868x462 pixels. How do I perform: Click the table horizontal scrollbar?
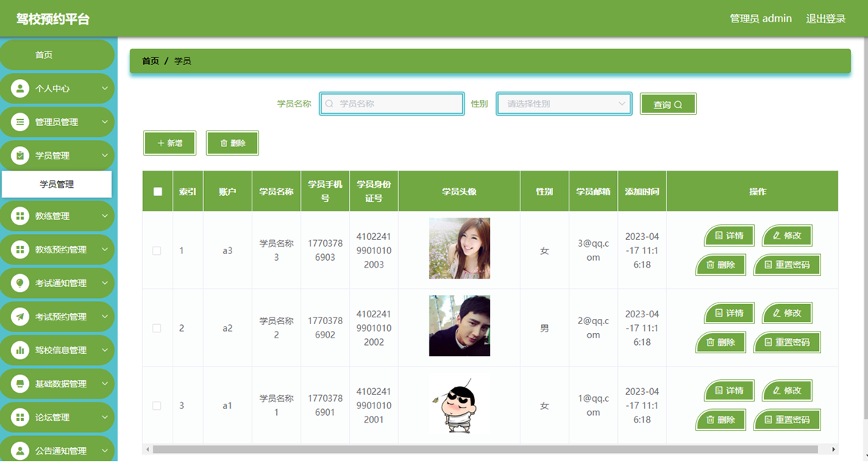(485, 449)
